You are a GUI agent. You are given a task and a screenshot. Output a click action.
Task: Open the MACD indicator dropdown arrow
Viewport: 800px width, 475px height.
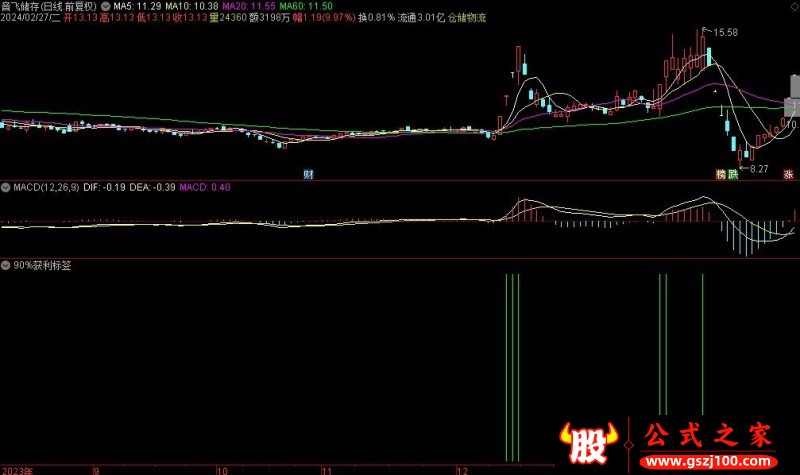pyautogui.click(x=6, y=187)
